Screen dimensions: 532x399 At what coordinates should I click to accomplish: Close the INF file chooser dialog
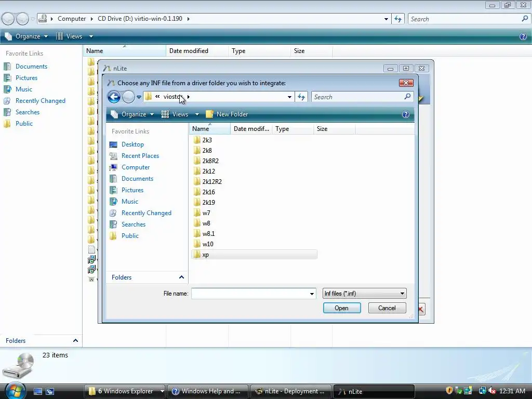tap(406, 83)
